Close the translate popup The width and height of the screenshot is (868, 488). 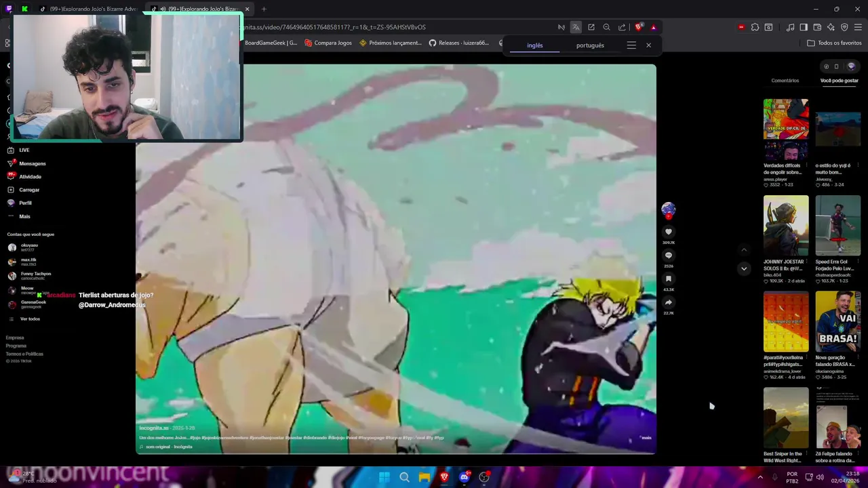pos(648,45)
